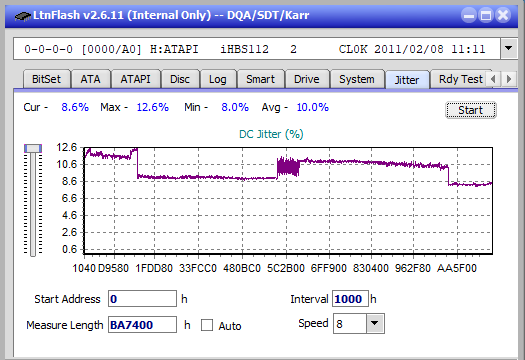Switch to the Smart tab
This screenshot has height=360, width=525.
260,79
